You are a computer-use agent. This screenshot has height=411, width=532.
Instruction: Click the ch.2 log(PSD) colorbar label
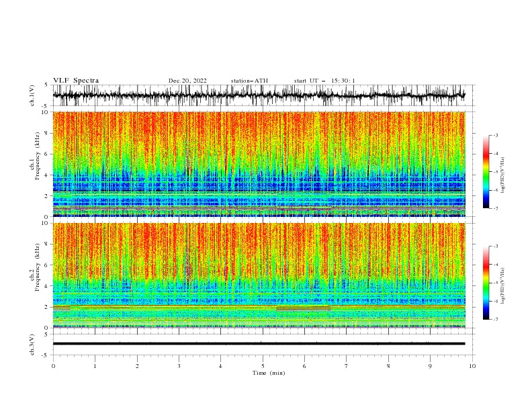tap(503, 286)
